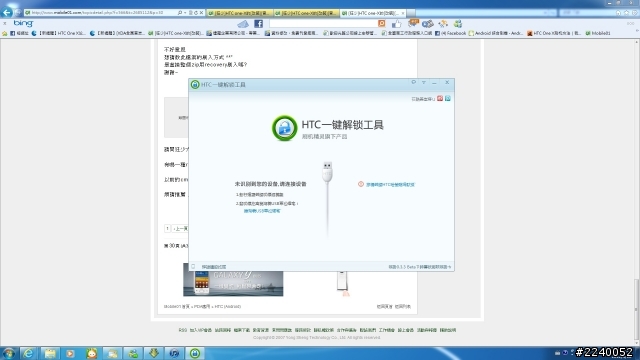Click the browser back arrow button

pyautogui.click(x=7, y=12)
